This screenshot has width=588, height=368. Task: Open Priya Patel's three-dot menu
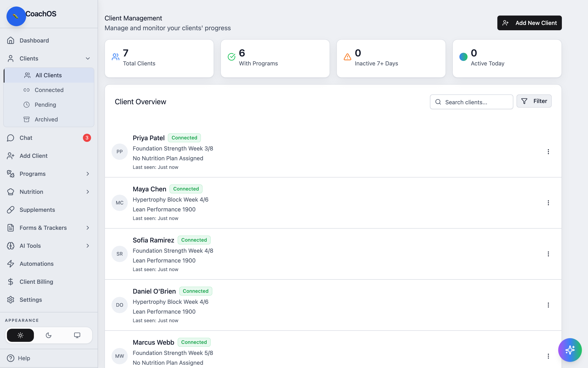548,152
